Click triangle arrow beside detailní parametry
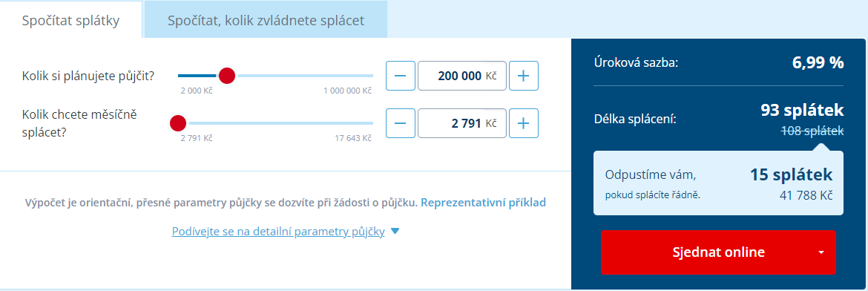The image size is (868, 291). [x=395, y=232]
